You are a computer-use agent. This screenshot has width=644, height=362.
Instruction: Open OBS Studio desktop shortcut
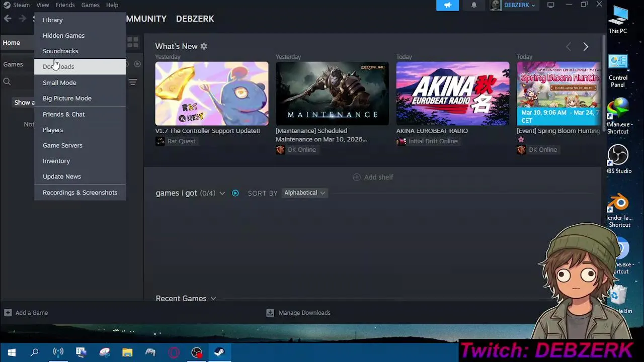click(618, 159)
